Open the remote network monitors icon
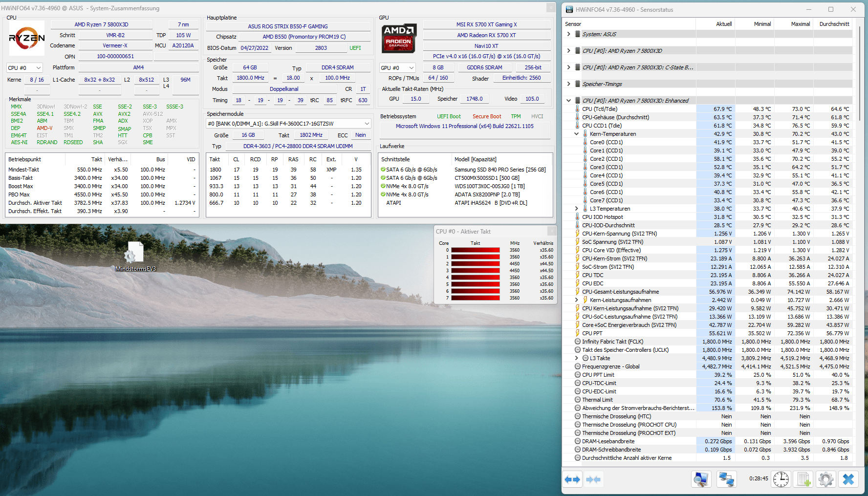This screenshot has height=496, width=868. click(726, 479)
